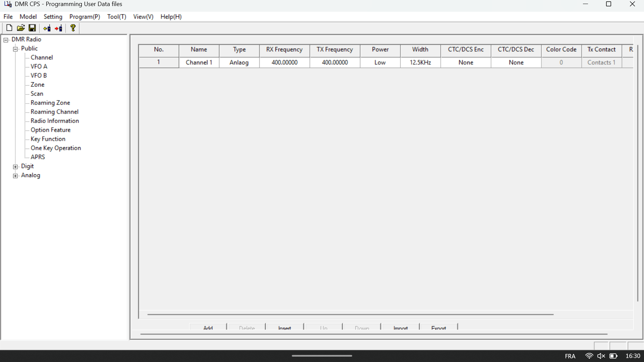Click the Save floppy disk icon

[x=32, y=28]
